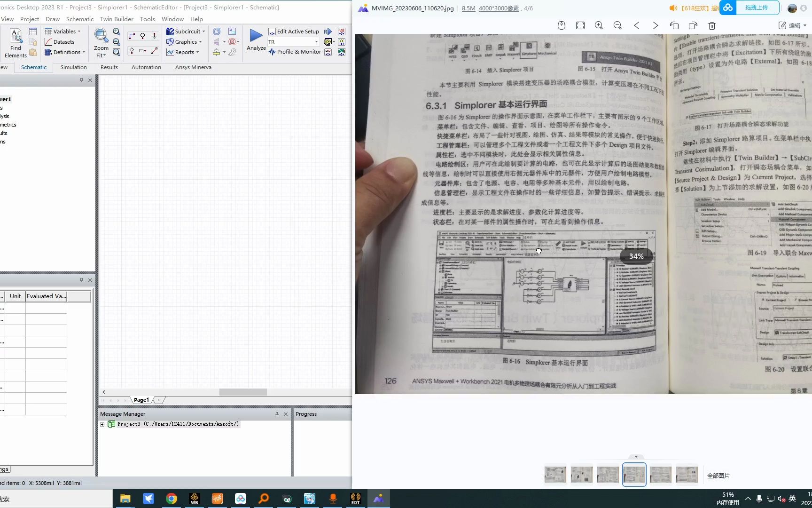The image size is (812, 508).
Task: Switch to the Results ribbon tab
Action: pyautogui.click(x=109, y=67)
